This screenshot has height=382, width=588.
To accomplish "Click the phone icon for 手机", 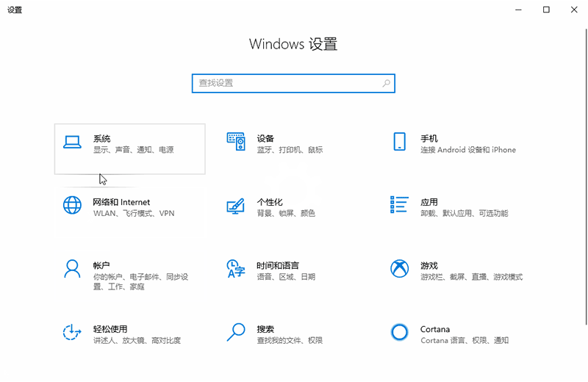I will 399,143.
